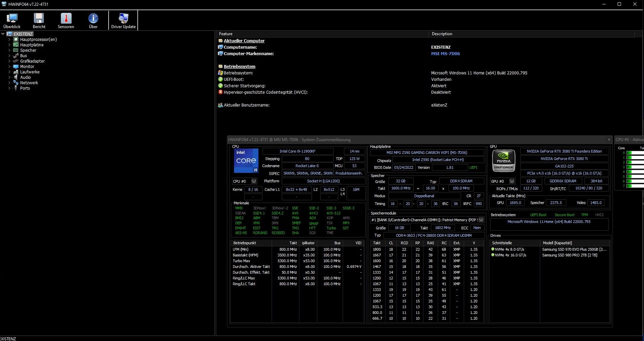
Task: Click the NVMe 4x 16.0 GT/s status dot
Action: tap(493, 255)
